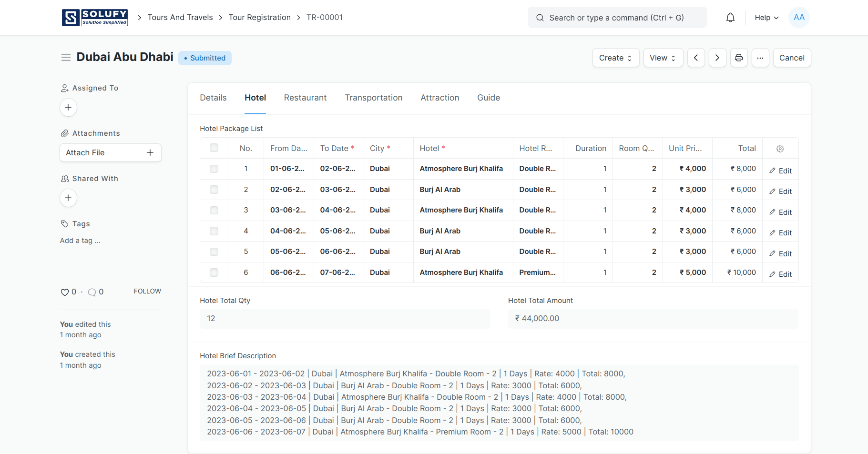Go to the previous document arrow
The image size is (868, 454).
point(696,58)
